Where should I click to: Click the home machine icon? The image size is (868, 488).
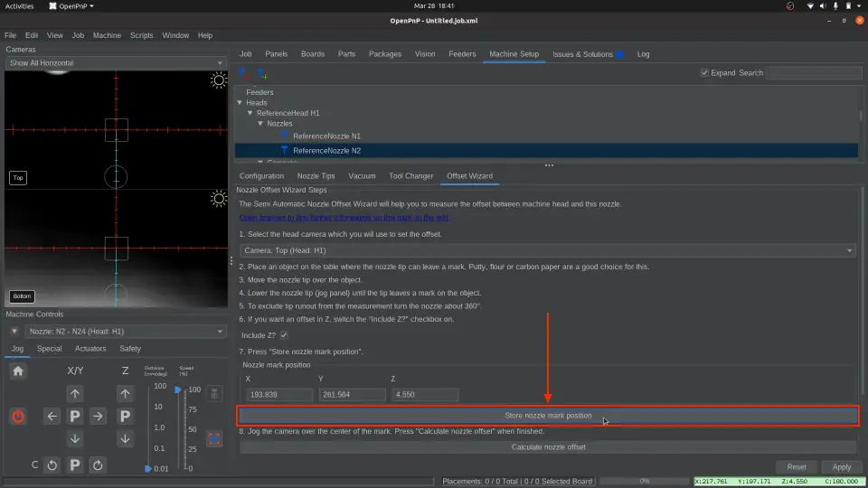pyautogui.click(x=18, y=371)
